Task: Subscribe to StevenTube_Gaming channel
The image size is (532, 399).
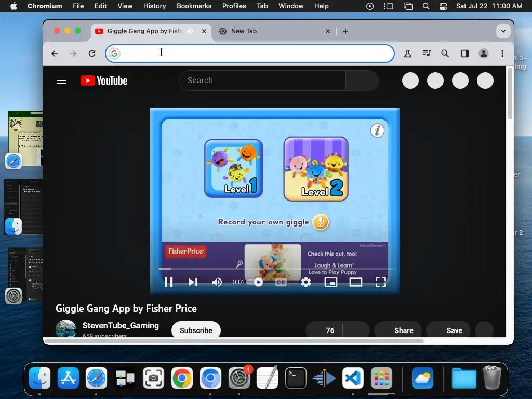Action: click(x=196, y=330)
